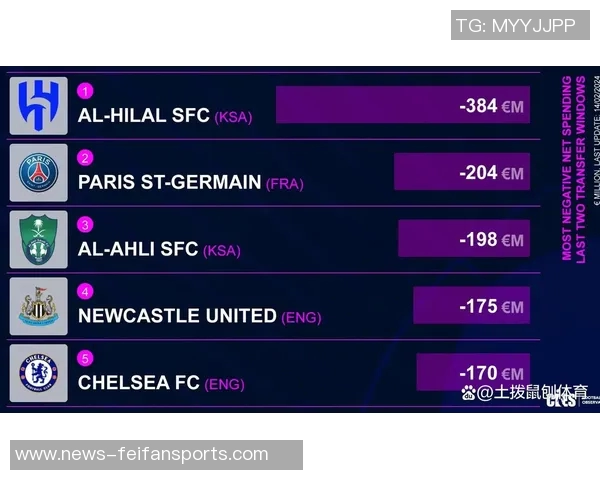The image size is (600, 480).
Task: Click the pink rank 1 badge
Action: pyautogui.click(x=85, y=91)
